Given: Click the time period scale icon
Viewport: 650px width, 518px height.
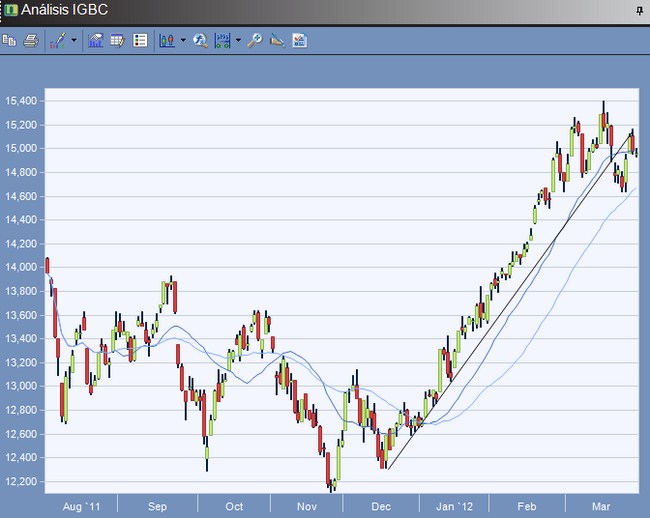Looking at the screenshot, I should pyautogui.click(x=222, y=41).
